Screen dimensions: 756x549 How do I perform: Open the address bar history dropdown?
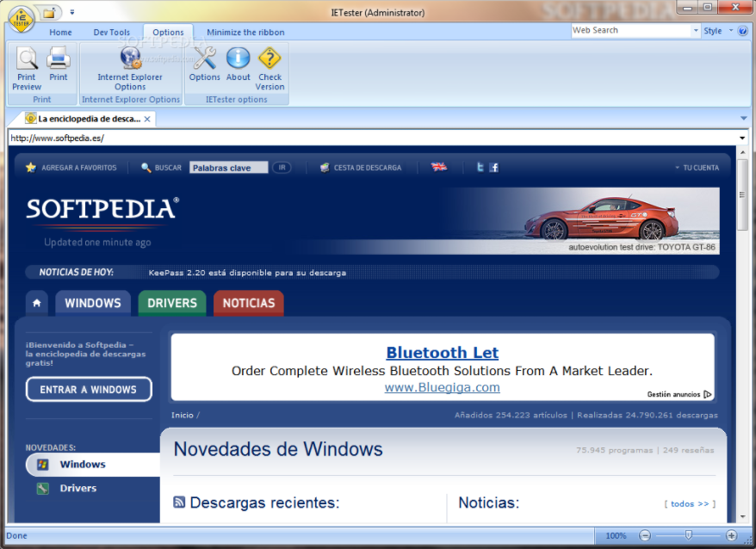742,139
